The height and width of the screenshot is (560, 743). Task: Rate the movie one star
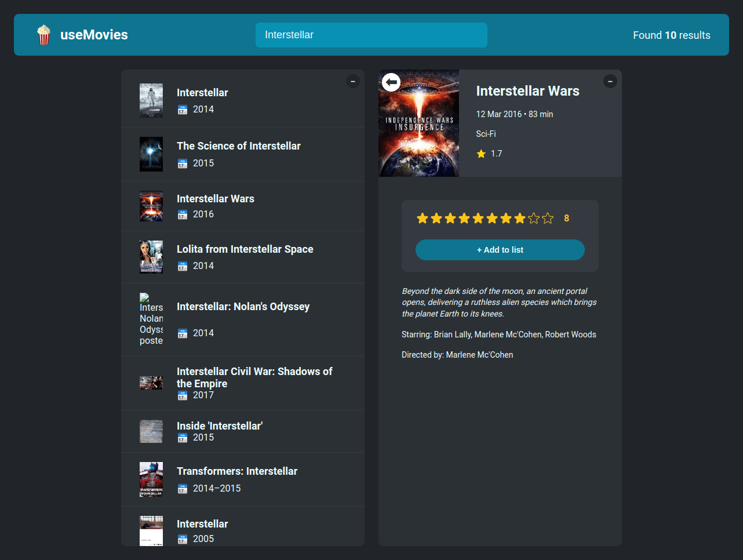point(423,219)
